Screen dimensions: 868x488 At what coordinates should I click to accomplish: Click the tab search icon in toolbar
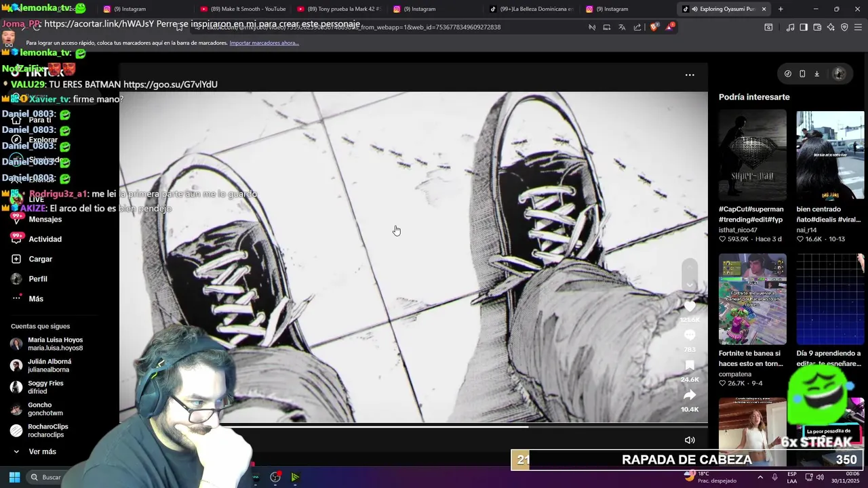768,27
